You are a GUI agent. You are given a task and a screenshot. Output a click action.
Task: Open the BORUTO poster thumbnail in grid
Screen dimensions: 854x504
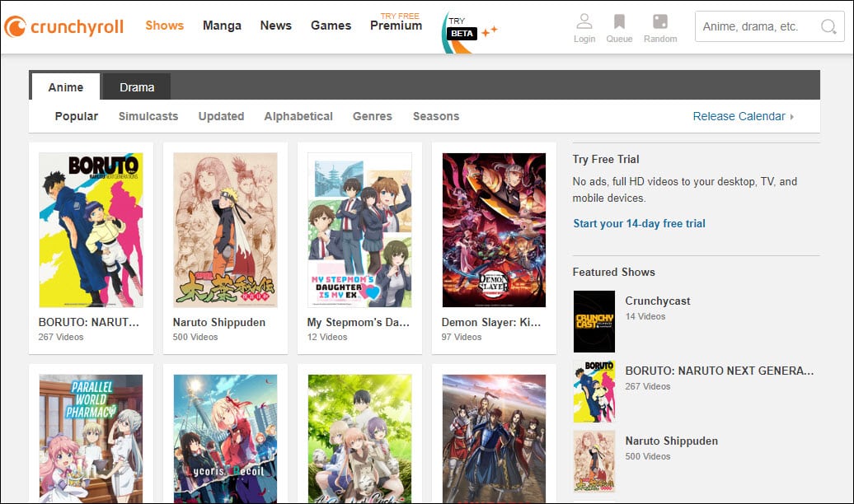[91, 231]
